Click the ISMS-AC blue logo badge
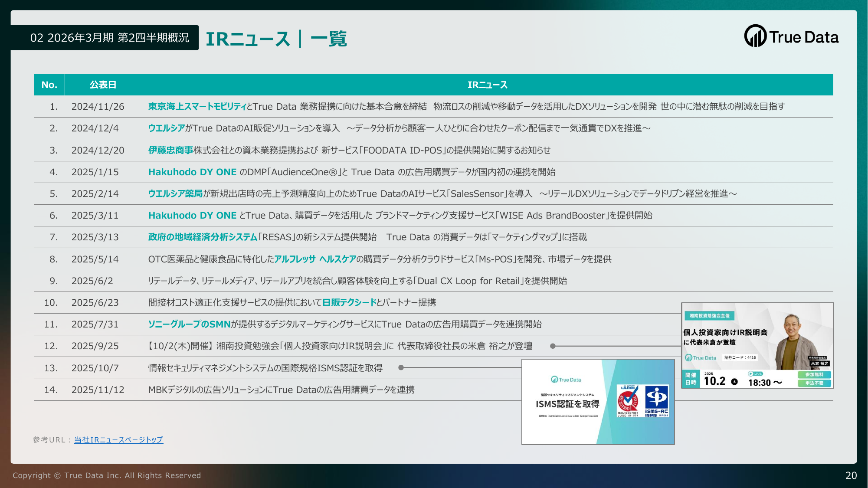 (656, 401)
